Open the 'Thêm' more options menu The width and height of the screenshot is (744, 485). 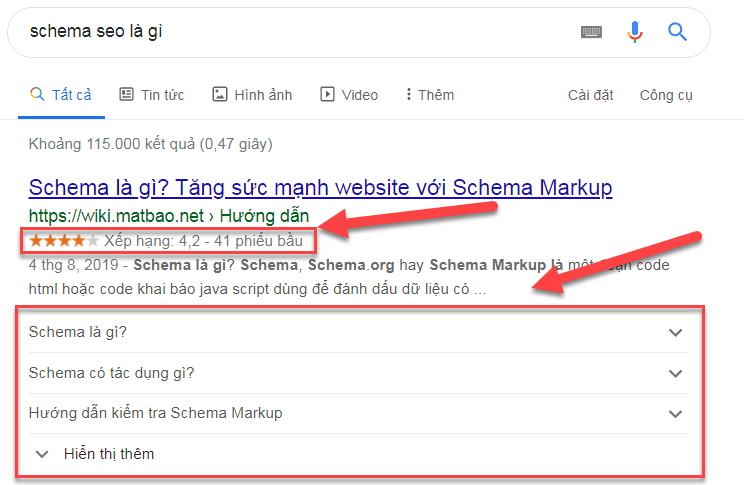click(x=430, y=95)
